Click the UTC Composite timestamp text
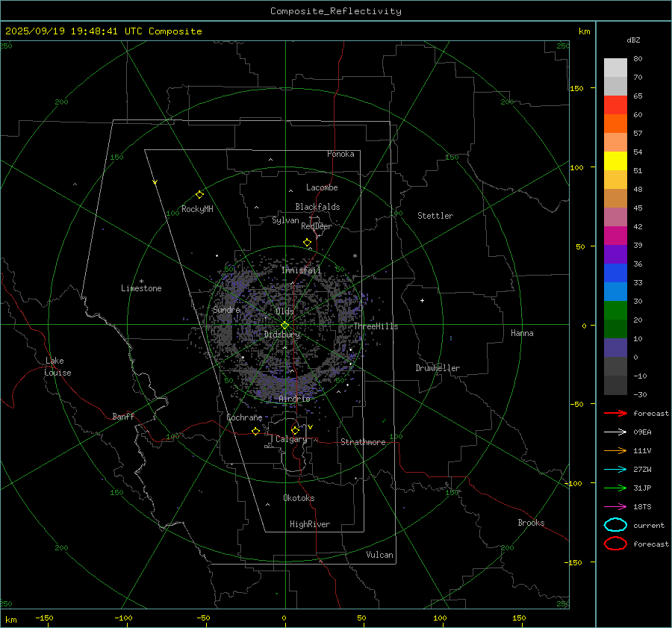 (103, 31)
